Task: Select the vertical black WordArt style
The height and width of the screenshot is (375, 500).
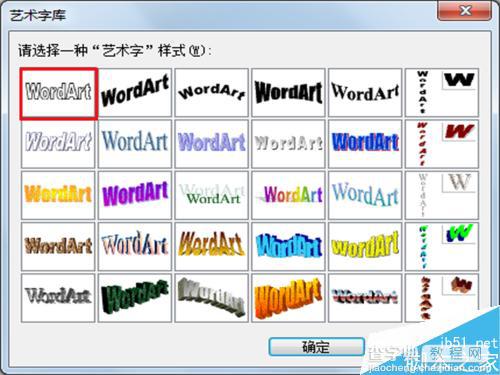Action: point(442,93)
